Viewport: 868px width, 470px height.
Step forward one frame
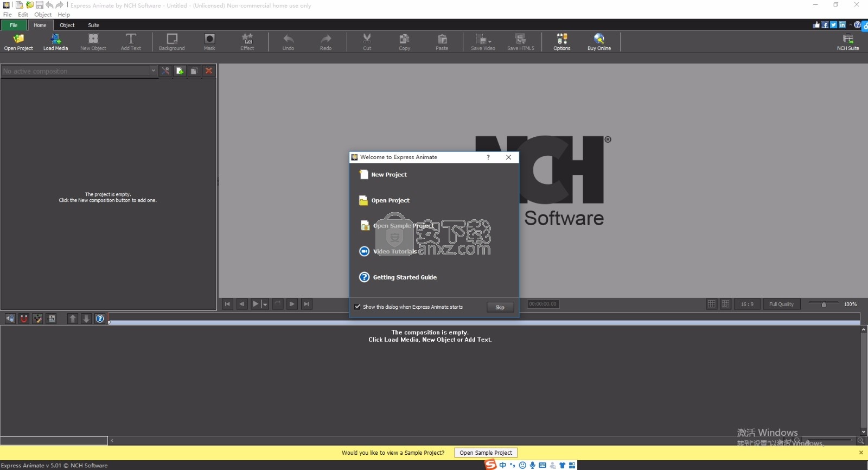click(292, 304)
